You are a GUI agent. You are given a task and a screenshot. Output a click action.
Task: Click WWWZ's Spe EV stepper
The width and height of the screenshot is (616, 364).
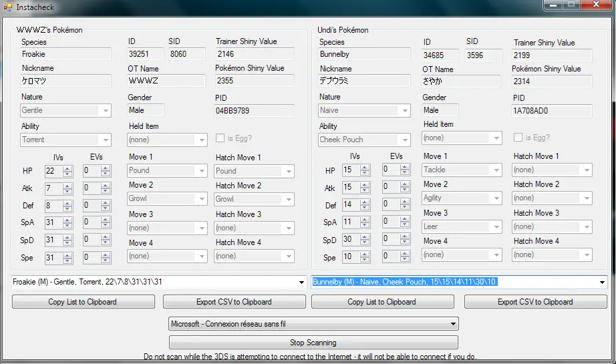(97, 258)
